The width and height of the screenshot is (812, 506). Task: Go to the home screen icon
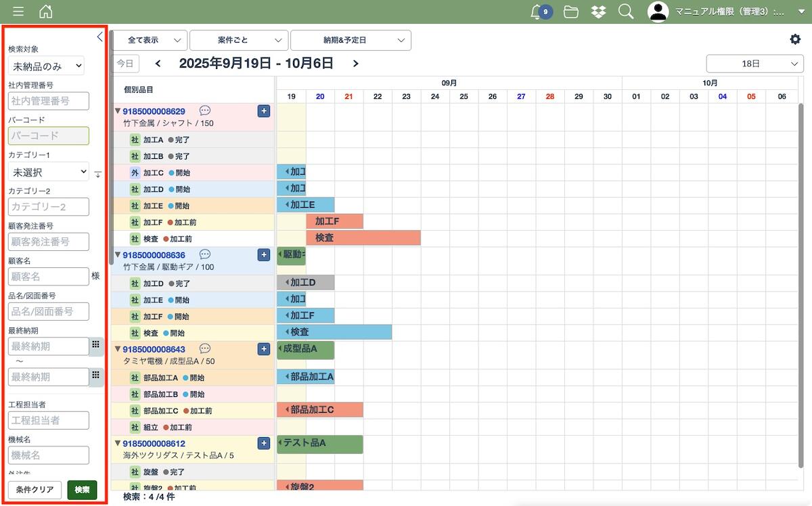coord(45,11)
